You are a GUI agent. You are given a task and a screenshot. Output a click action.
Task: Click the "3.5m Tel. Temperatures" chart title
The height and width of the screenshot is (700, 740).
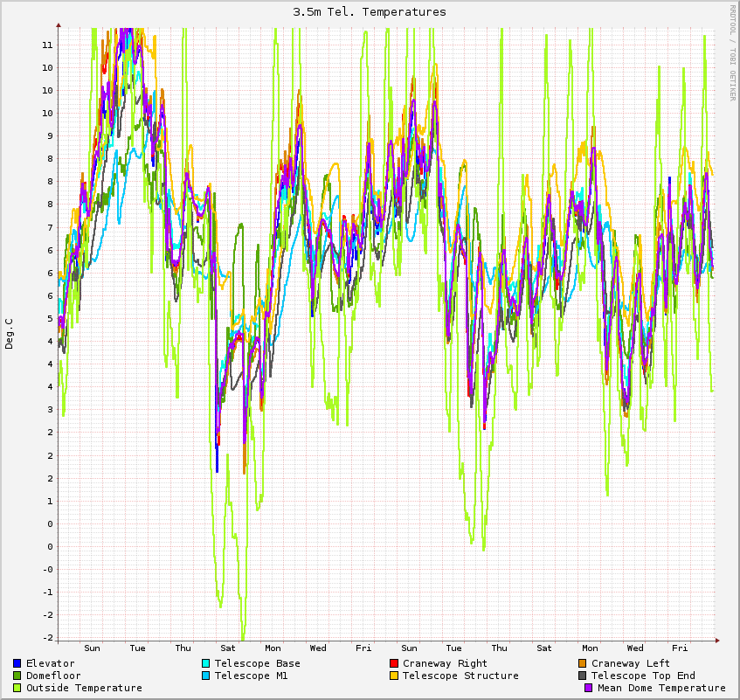click(370, 11)
